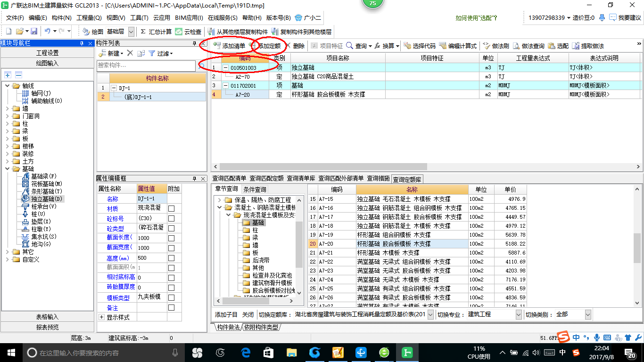Select 垫层(X) in navigation tree
Viewport: 644px width, 362px height.
click(41, 222)
